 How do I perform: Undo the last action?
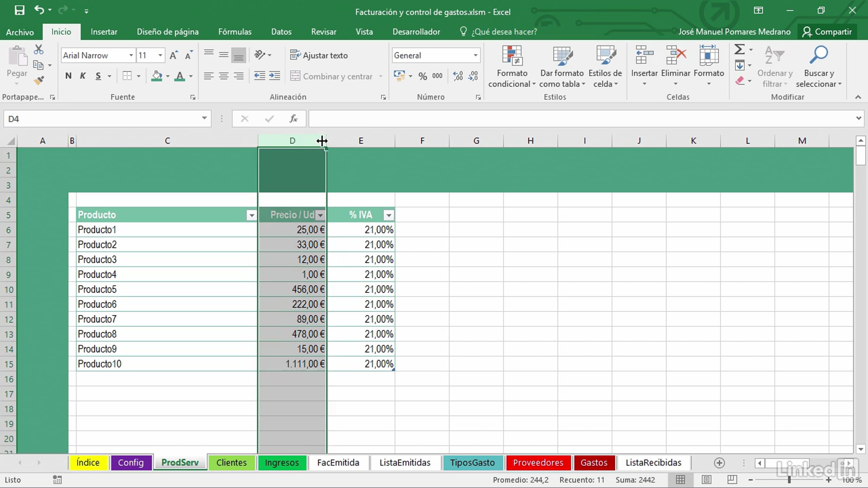tap(39, 10)
